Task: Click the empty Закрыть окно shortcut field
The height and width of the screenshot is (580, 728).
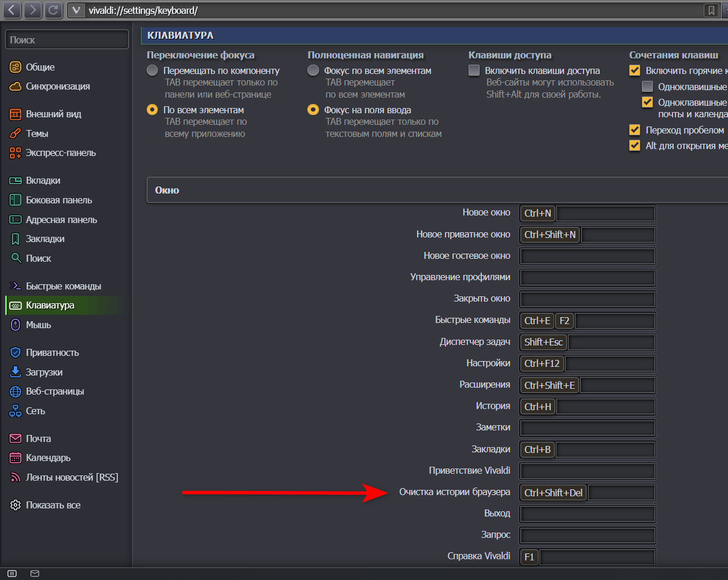Action: click(x=587, y=299)
